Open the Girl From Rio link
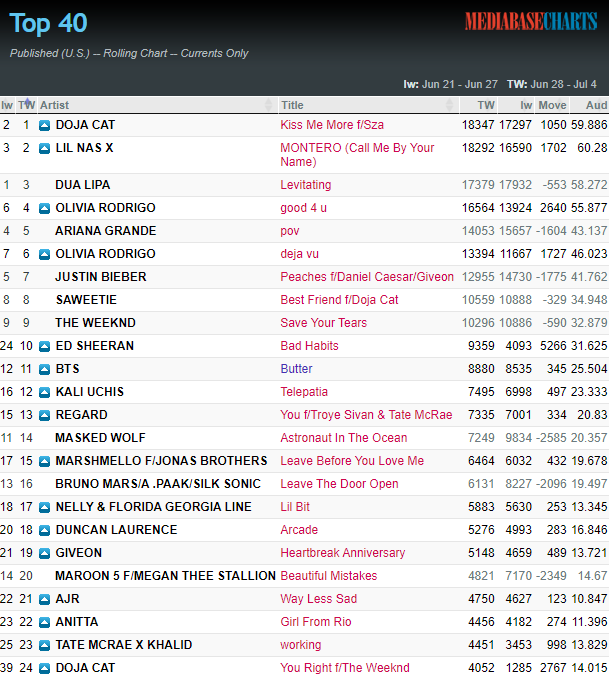Image resolution: width=609 pixels, height=676 pixels. tap(316, 622)
